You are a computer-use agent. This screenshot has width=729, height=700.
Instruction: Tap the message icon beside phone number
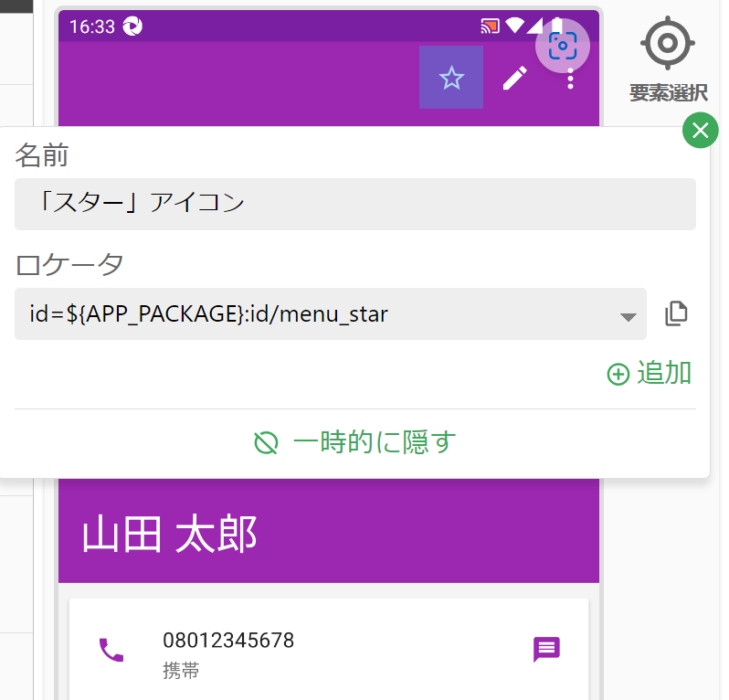point(546,650)
